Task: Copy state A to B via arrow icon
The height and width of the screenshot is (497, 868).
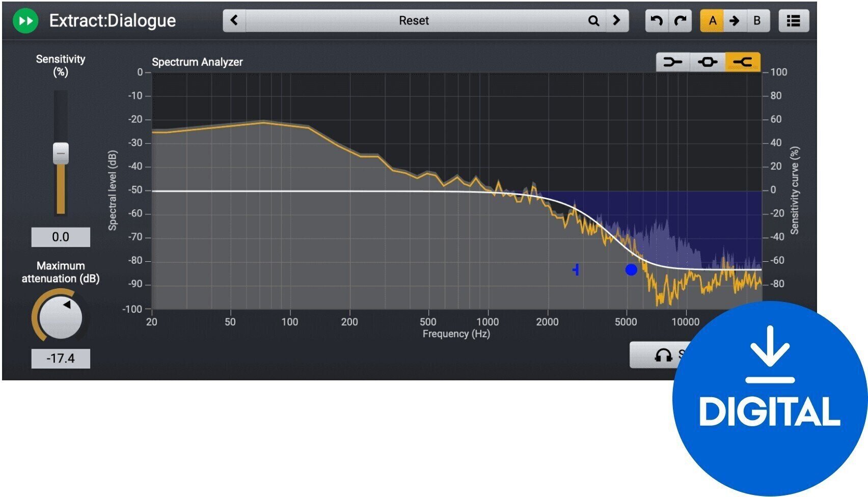Action: [735, 21]
